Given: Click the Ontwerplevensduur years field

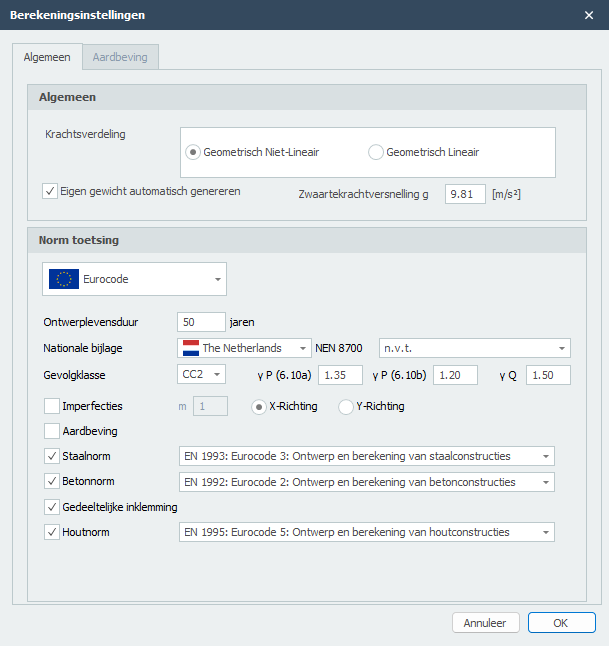Looking at the screenshot, I should (x=200, y=322).
